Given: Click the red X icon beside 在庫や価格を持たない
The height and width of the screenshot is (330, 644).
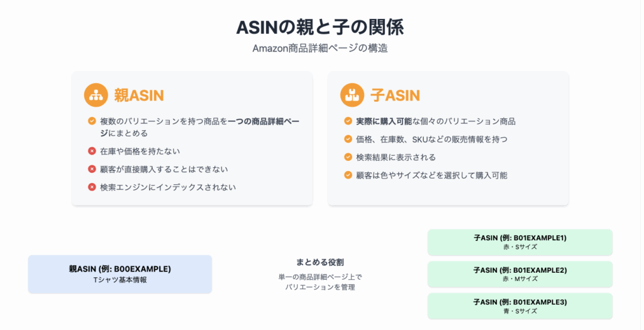Looking at the screenshot, I should pos(92,151).
